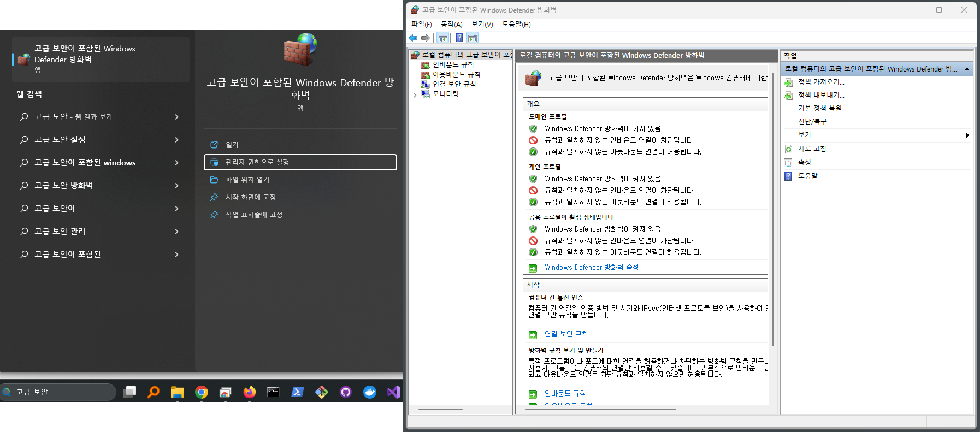
Task: Click 기본 정책 복원 action
Action: 819,108
